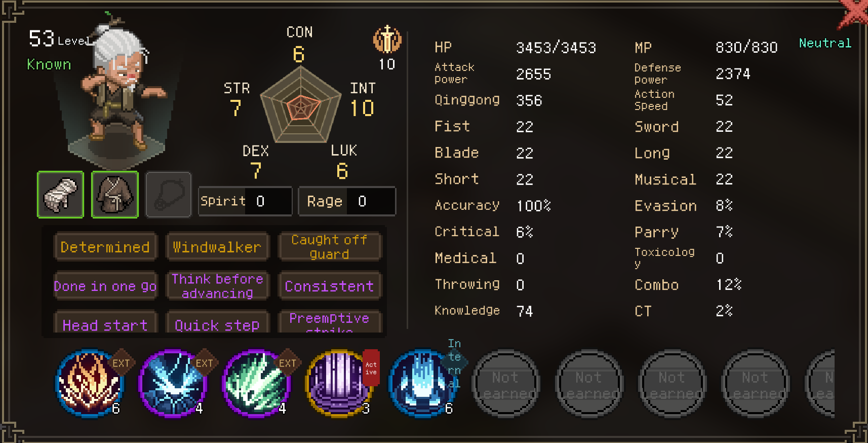Select the Caught off guard trait
868x443 pixels.
[329, 247]
